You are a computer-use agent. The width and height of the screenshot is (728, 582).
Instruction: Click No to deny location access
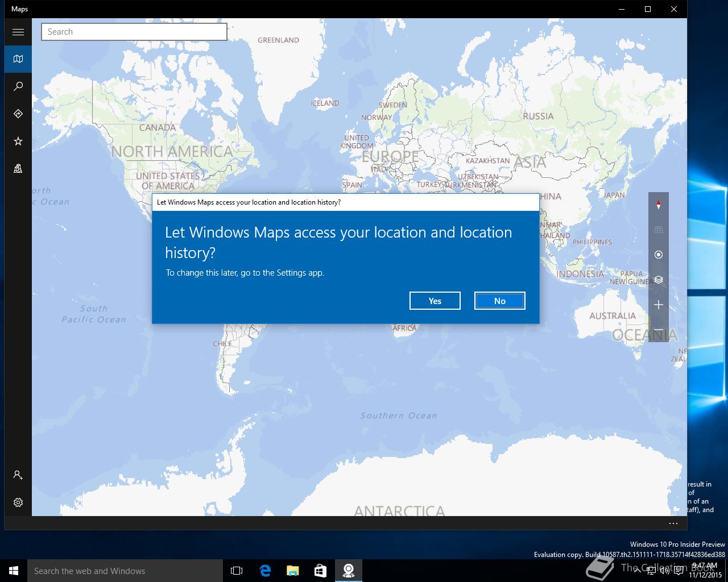pos(500,301)
